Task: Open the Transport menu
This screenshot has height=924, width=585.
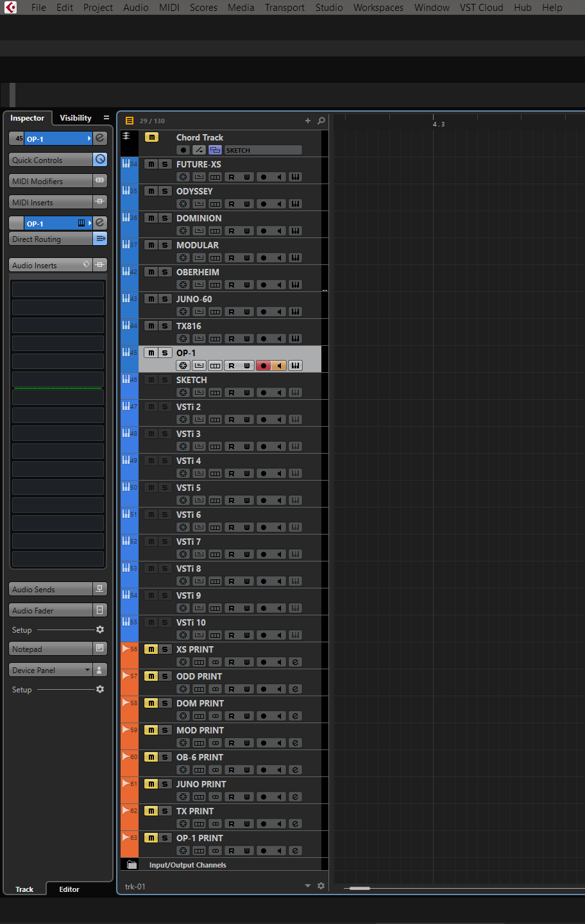Action: [285, 8]
